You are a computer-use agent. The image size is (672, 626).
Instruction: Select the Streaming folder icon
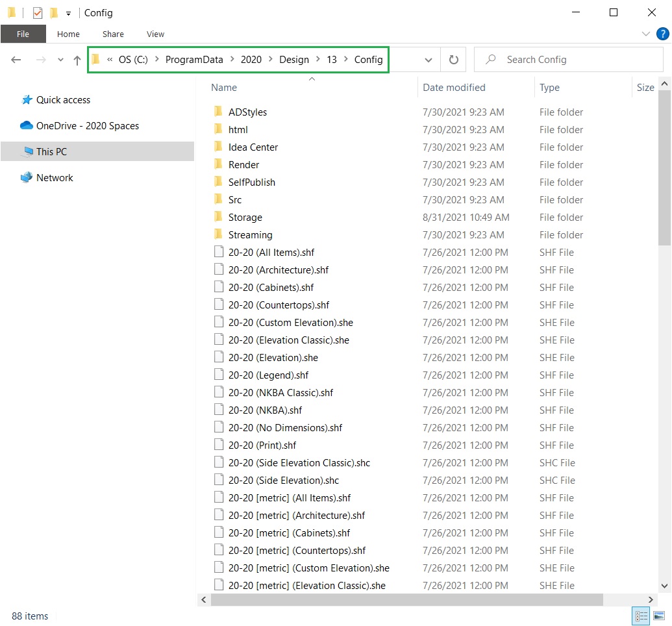(x=218, y=235)
